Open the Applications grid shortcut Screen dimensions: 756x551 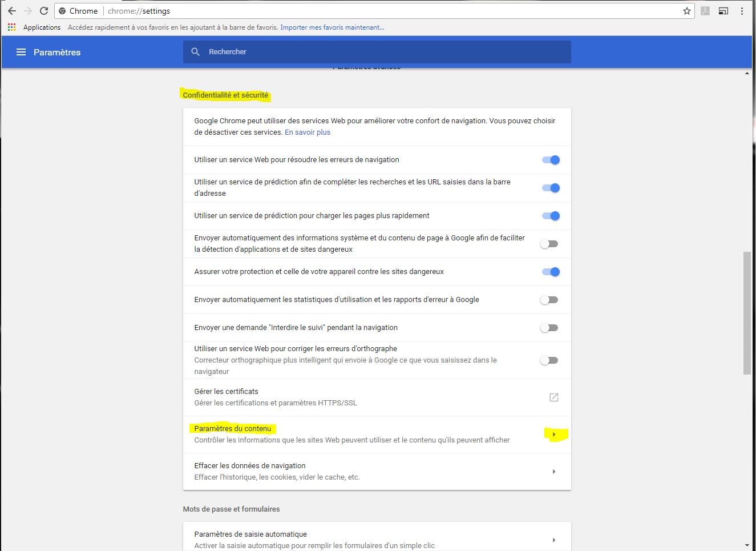11,27
